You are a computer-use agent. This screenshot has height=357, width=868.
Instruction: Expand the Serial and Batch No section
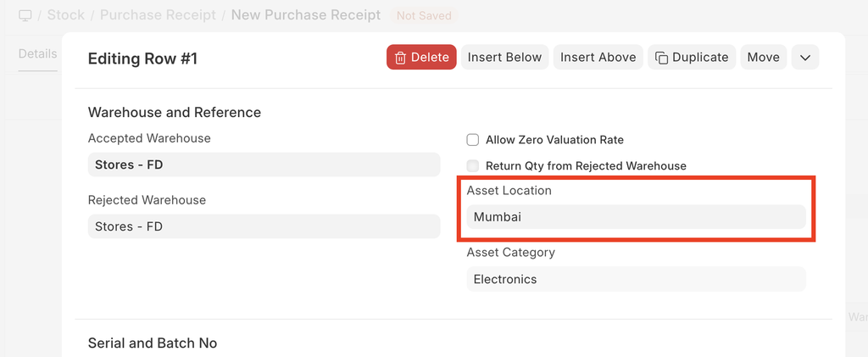(153, 343)
